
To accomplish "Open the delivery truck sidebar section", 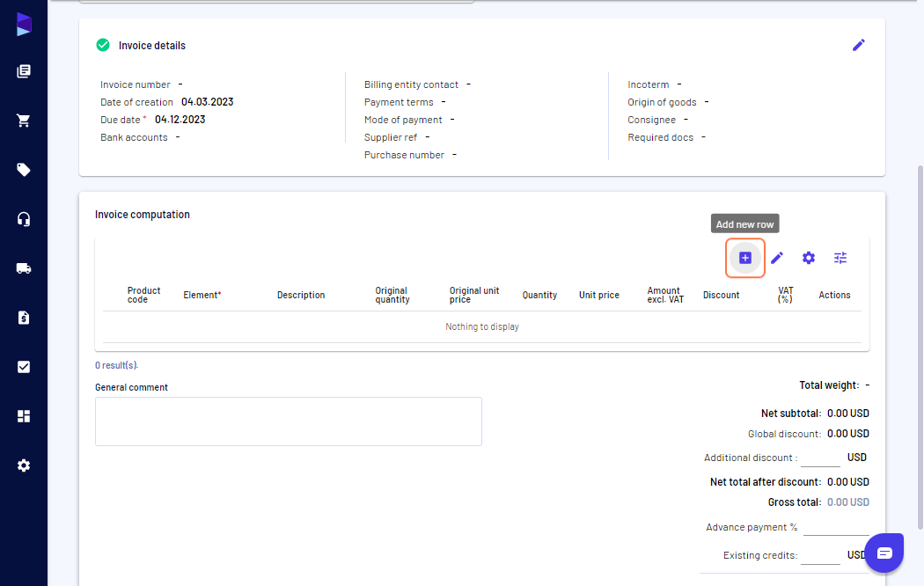I will point(24,268).
